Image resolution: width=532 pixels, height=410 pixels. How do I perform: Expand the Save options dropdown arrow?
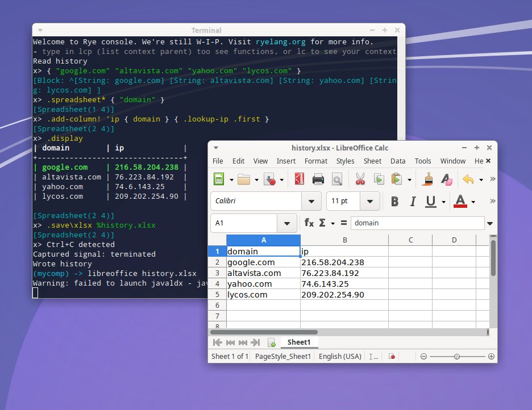281,179
